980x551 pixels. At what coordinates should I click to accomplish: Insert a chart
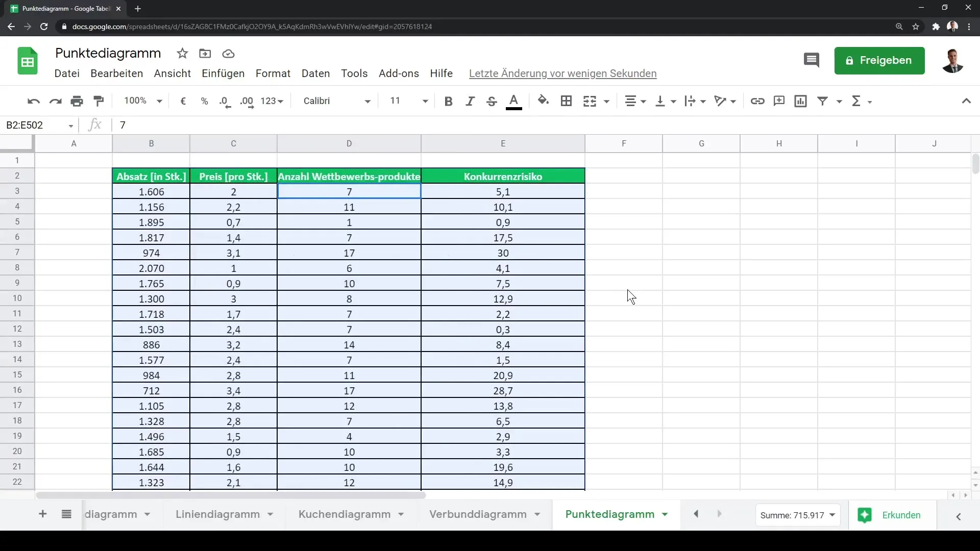pos(801,101)
